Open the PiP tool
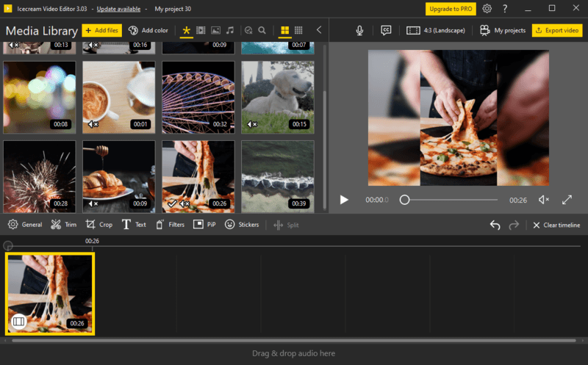The width and height of the screenshot is (588, 365). coord(204,225)
